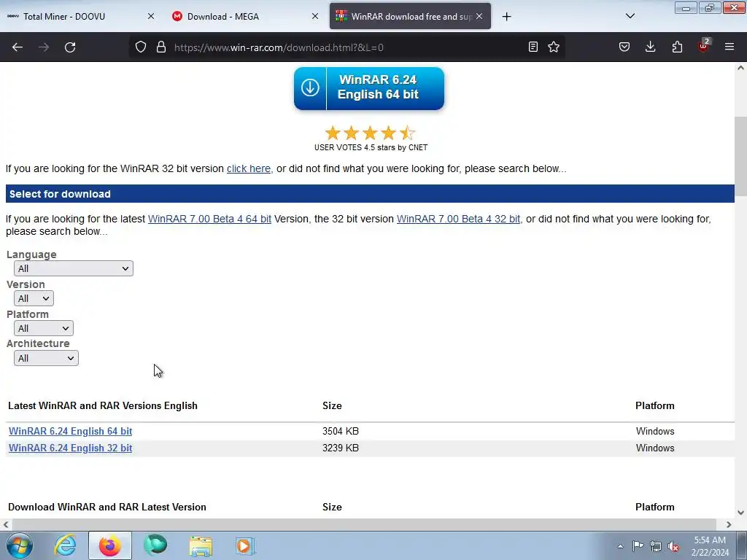Download WinRAR 6.24 English 64 bit button
The height and width of the screenshot is (560, 747).
pyautogui.click(x=369, y=88)
